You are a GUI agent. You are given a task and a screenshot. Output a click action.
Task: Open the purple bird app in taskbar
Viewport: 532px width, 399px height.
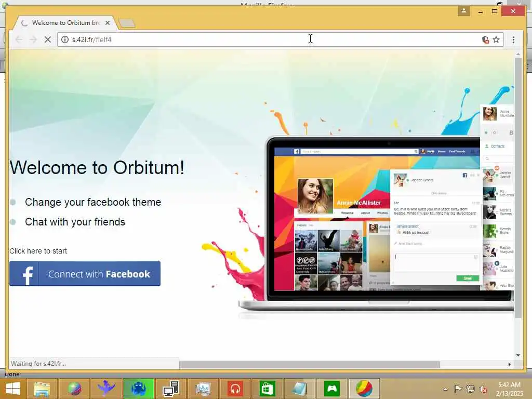pos(106,389)
